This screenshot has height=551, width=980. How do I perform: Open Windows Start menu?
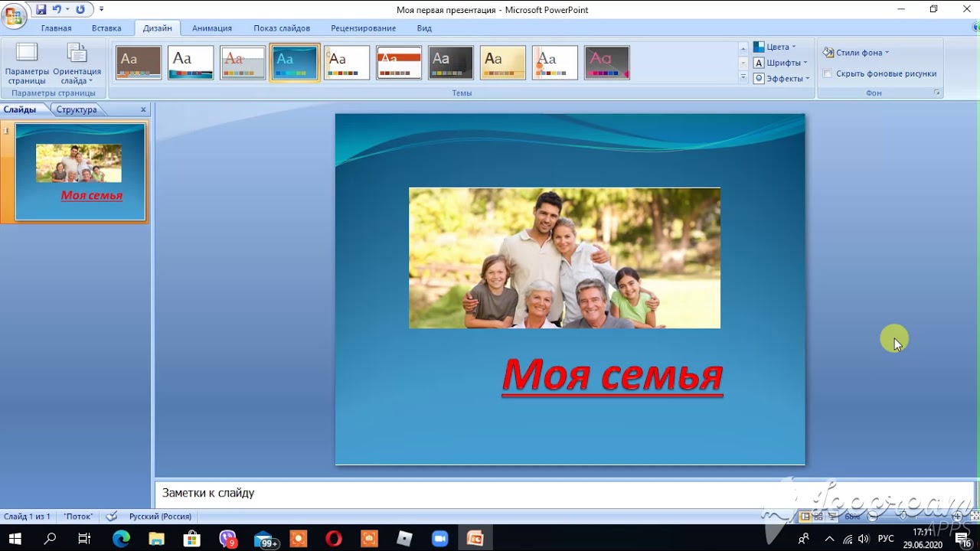coord(15,539)
